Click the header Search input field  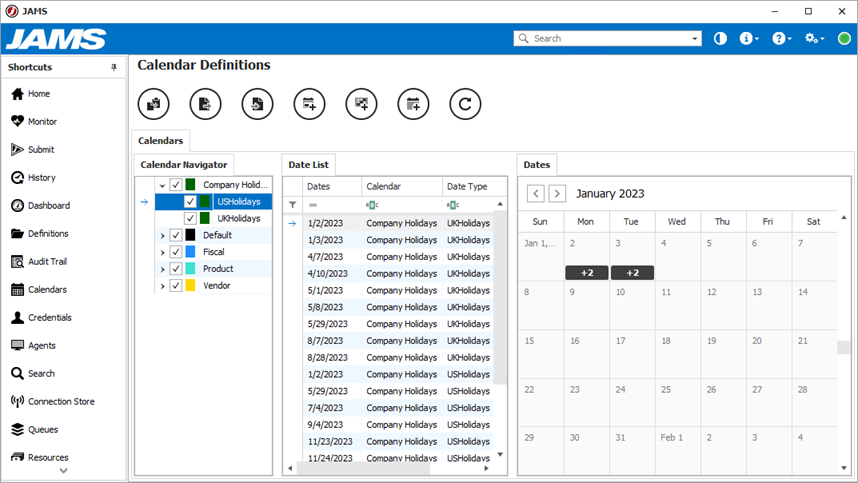(607, 38)
